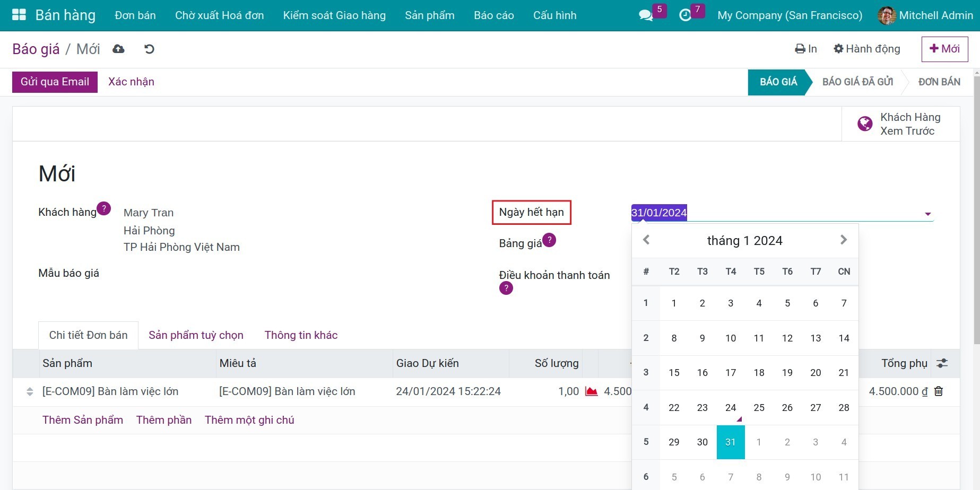Open column settings adjust icon
The width and height of the screenshot is (980, 490).
pos(942,363)
